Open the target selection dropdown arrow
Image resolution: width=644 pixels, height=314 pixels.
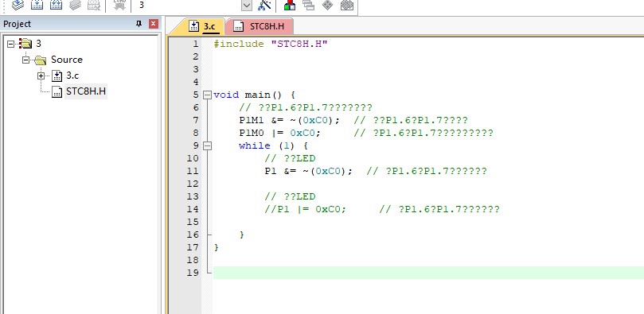tap(247, 6)
